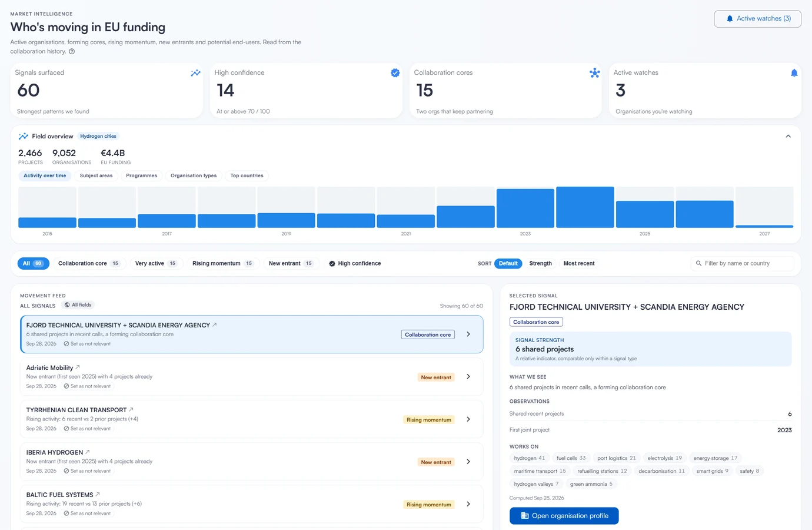This screenshot has width=812, height=530.
Task: Click Rising momentum badge on Baltic Fuel Systems row
Action: click(429, 505)
